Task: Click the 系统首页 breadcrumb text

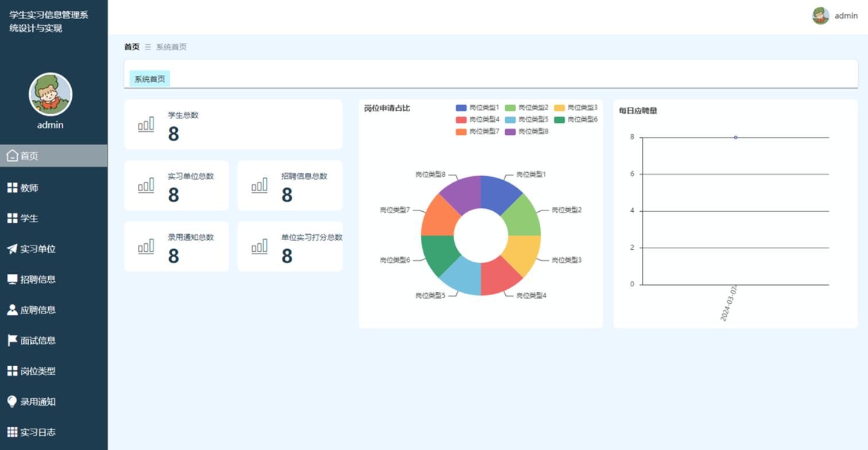Action: 171,47
